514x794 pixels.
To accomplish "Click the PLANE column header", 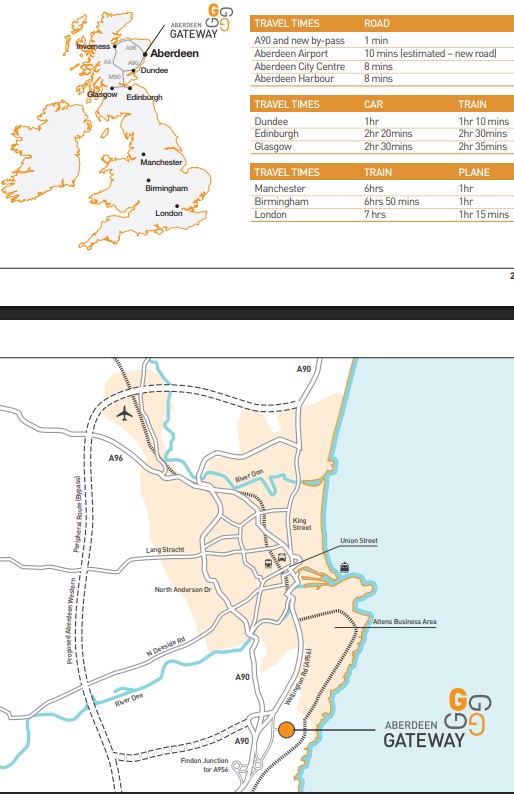I will (x=473, y=172).
